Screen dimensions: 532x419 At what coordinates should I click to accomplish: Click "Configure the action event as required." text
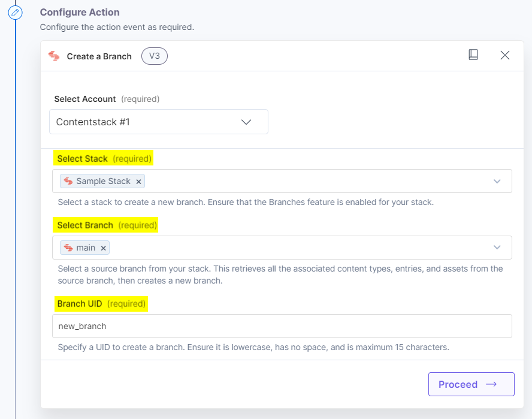coord(117,27)
